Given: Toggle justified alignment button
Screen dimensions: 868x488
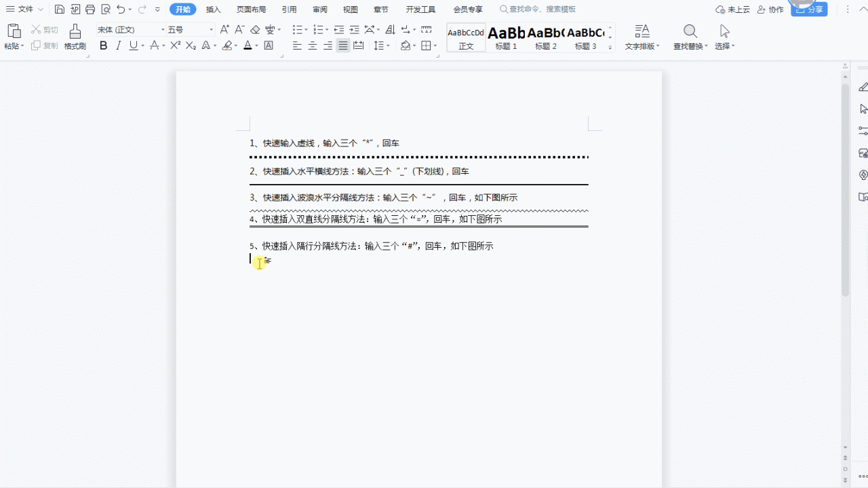Looking at the screenshot, I should click(x=343, y=45).
